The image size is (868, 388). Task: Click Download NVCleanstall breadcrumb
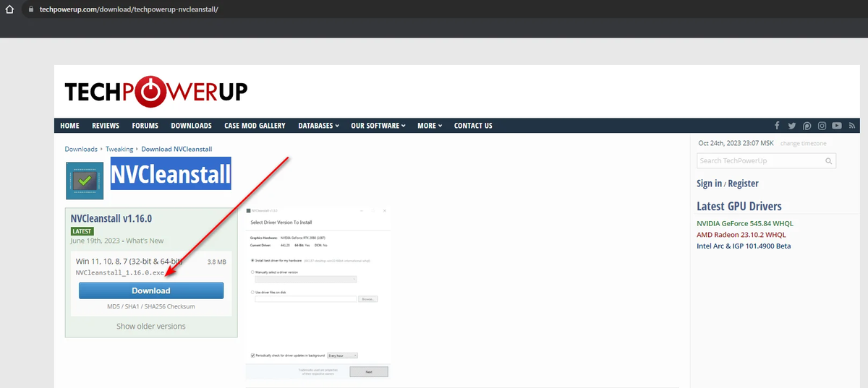coord(176,149)
